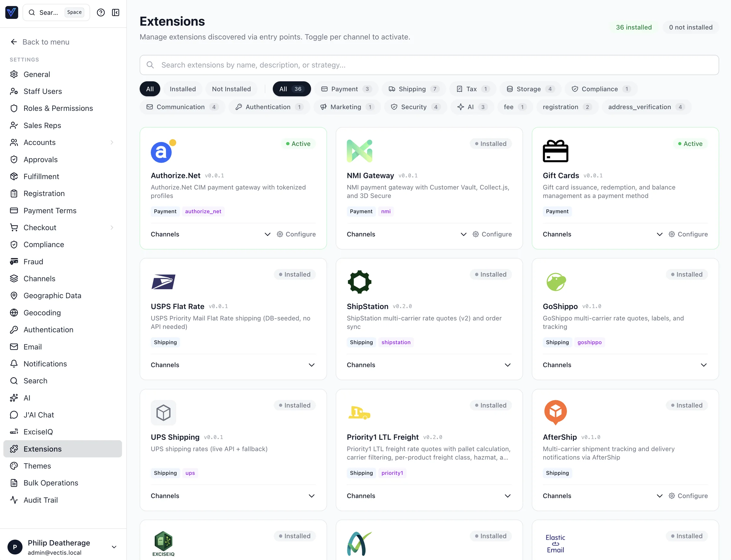This screenshot has height=560, width=731.
Task: Click the search extensions input field
Action: [x=429, y=65]
